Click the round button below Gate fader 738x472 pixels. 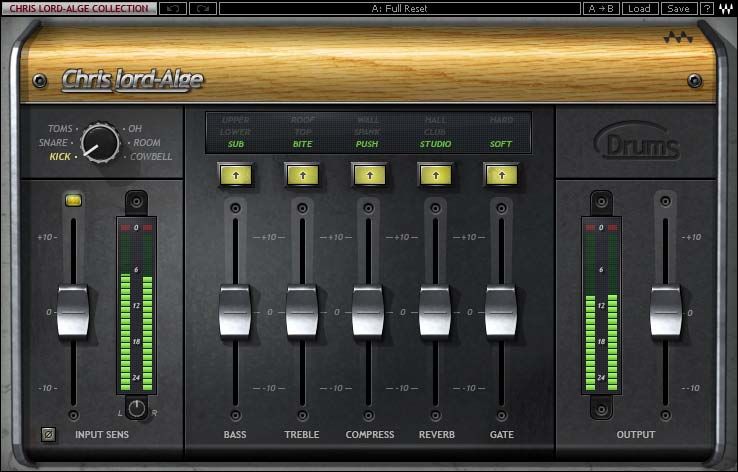coord(502,415)
